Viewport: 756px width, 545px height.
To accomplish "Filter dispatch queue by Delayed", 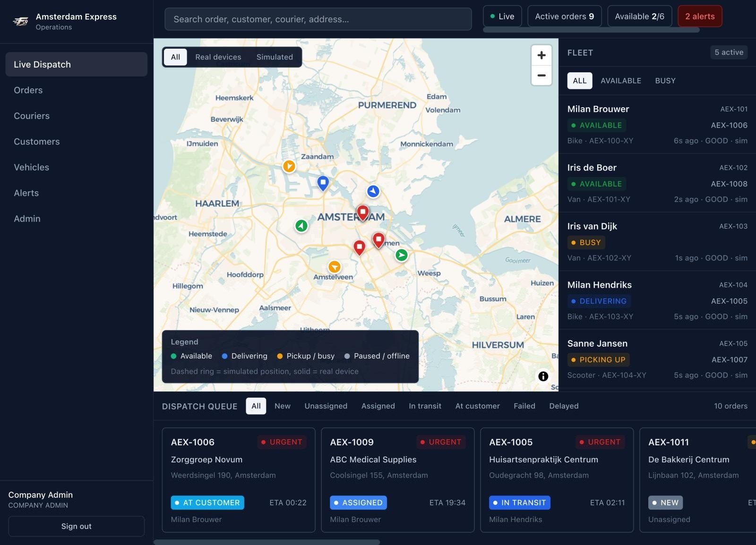I will point(564,406).
